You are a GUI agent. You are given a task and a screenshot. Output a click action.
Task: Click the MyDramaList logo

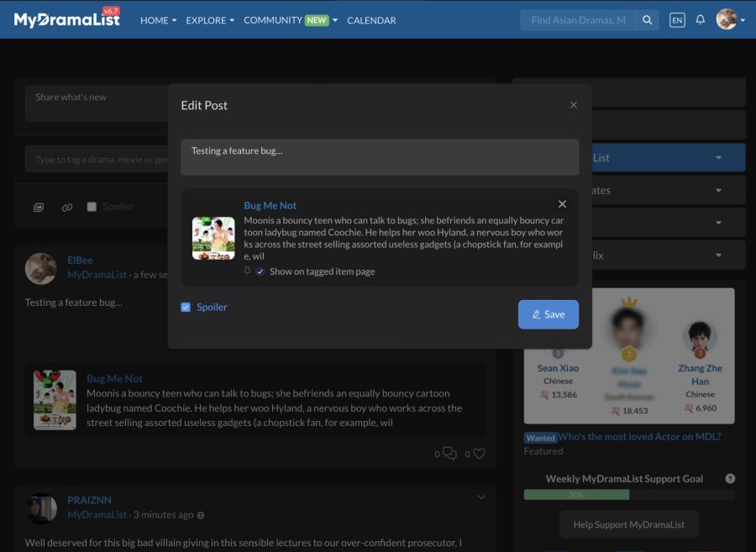coord(66,19)
